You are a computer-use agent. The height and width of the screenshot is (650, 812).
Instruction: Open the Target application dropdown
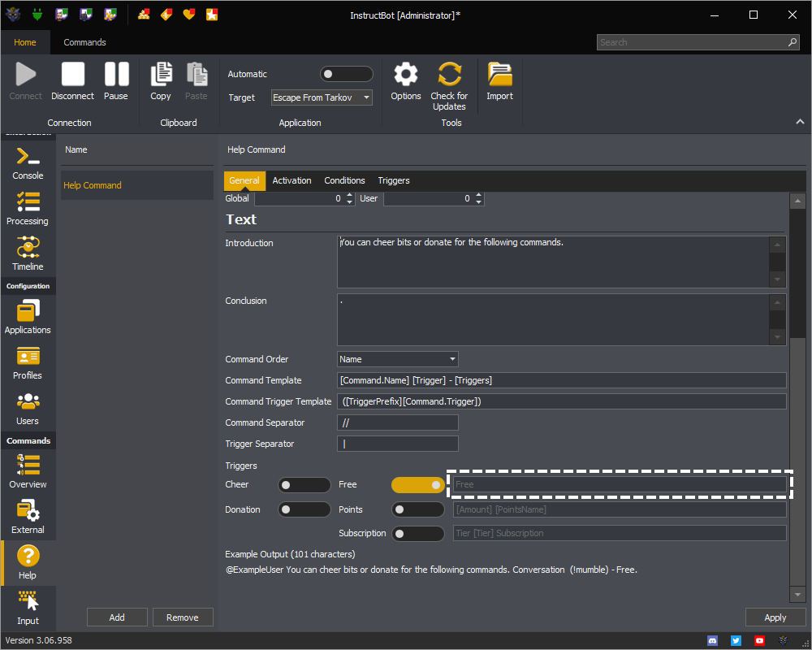pos(322,97)
